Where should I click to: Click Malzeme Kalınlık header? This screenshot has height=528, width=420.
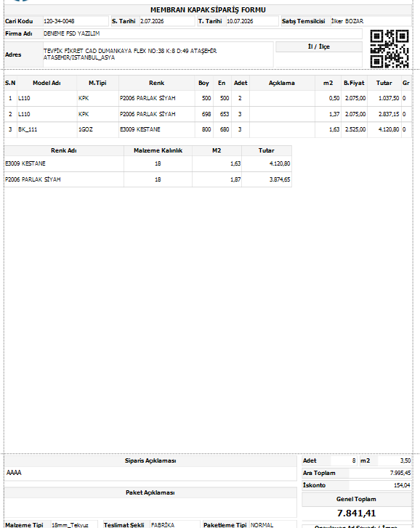[x=158, y=150]
